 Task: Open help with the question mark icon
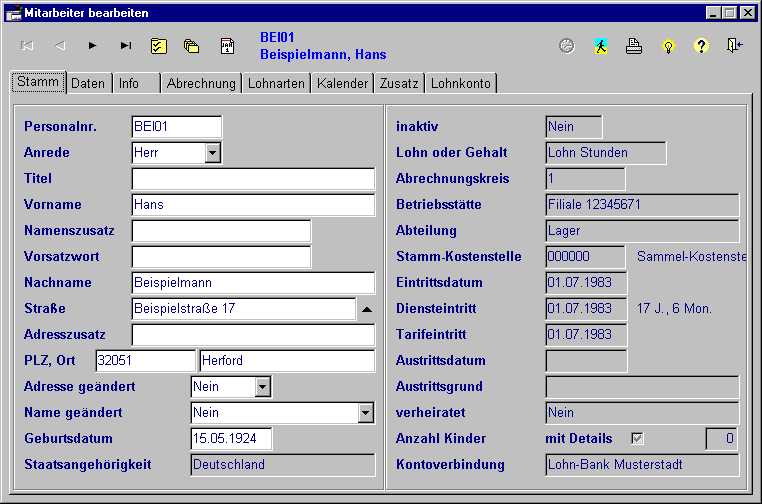point(701,46)
